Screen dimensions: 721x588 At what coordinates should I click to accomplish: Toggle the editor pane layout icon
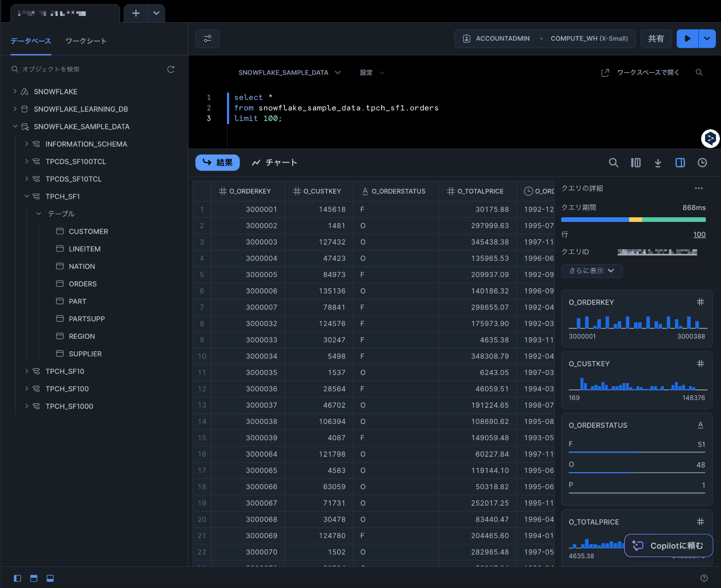point(34,578)
